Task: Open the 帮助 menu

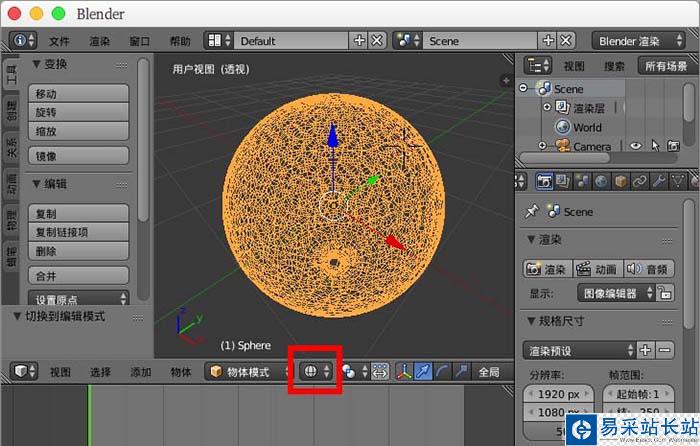Action: coord(180,41)
